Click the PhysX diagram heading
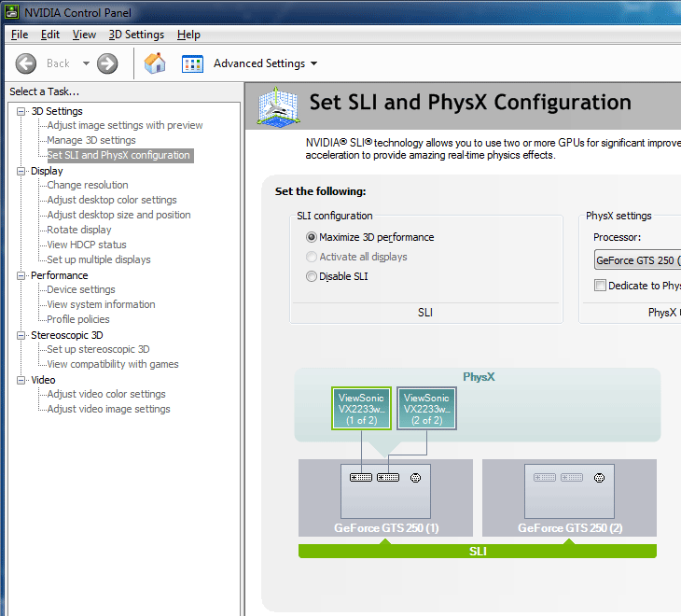This screenshot has height=616, width=681. tap(479, 377)
